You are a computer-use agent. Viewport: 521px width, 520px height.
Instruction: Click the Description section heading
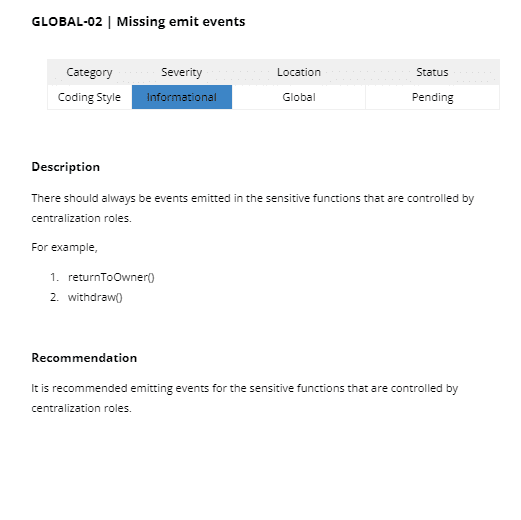pyautogui.click(x=66, y=167)
